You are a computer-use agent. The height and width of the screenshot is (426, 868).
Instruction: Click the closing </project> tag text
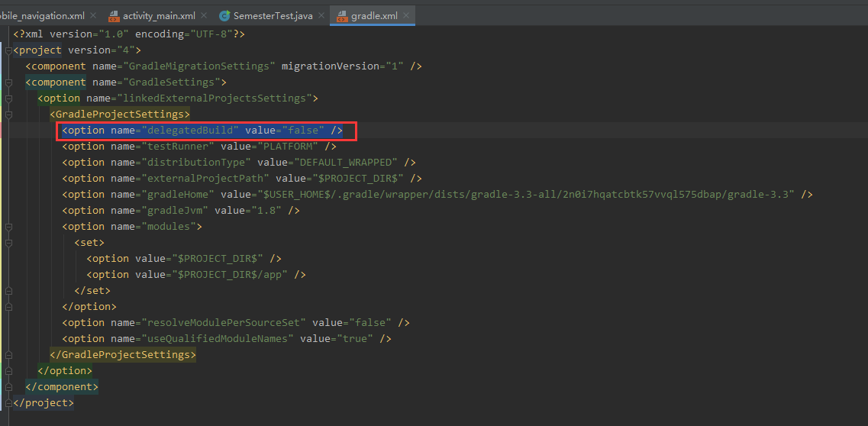[x=44, y=403]
